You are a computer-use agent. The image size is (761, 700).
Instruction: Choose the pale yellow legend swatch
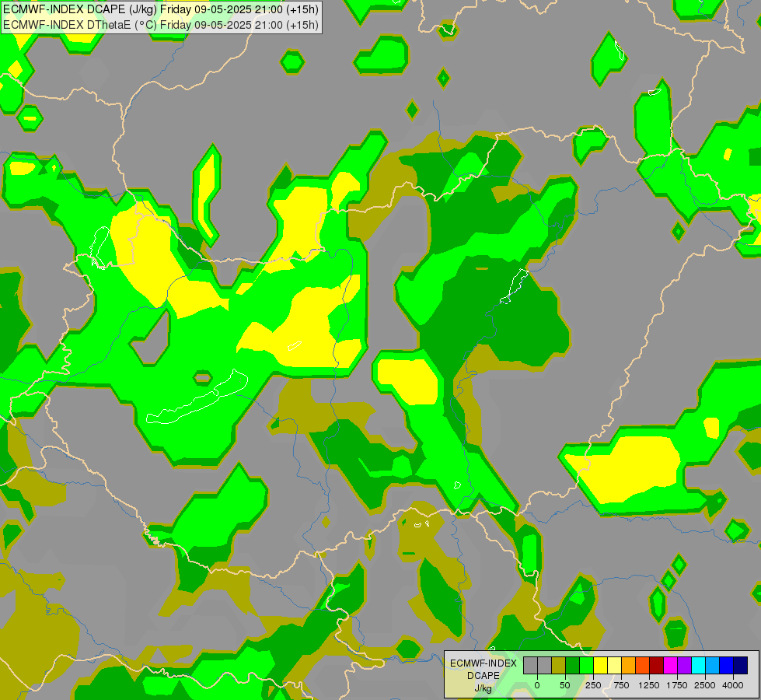tap(614, 665)
